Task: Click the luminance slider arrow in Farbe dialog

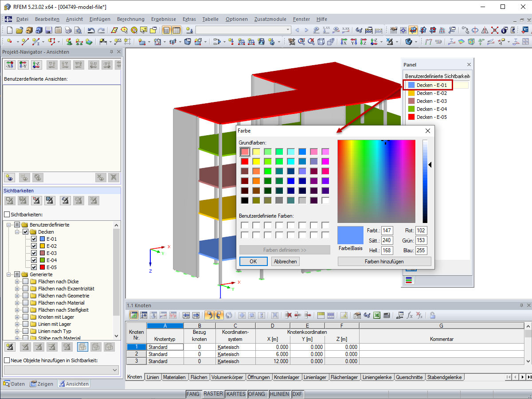Action: point(430,164)
